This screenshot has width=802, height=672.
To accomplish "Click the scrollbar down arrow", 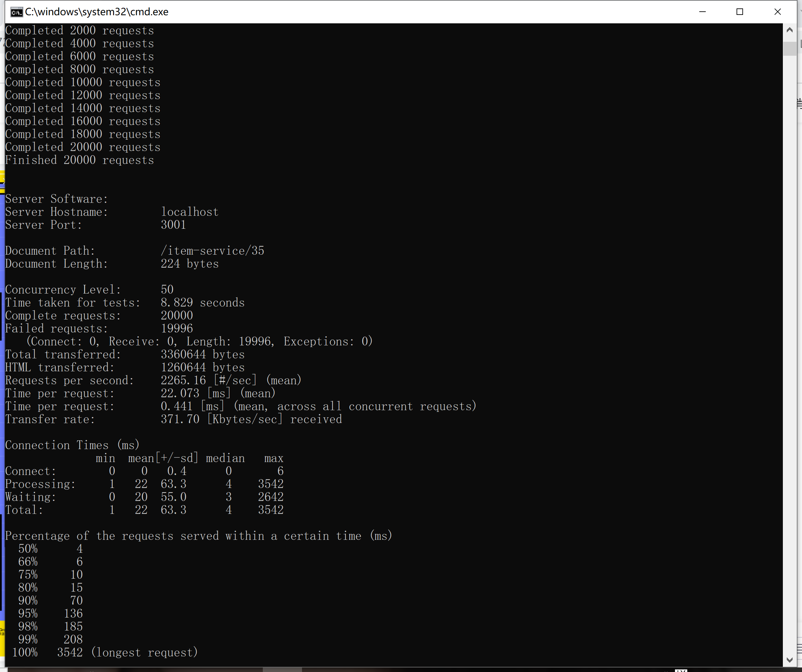I will click(789, 660).
